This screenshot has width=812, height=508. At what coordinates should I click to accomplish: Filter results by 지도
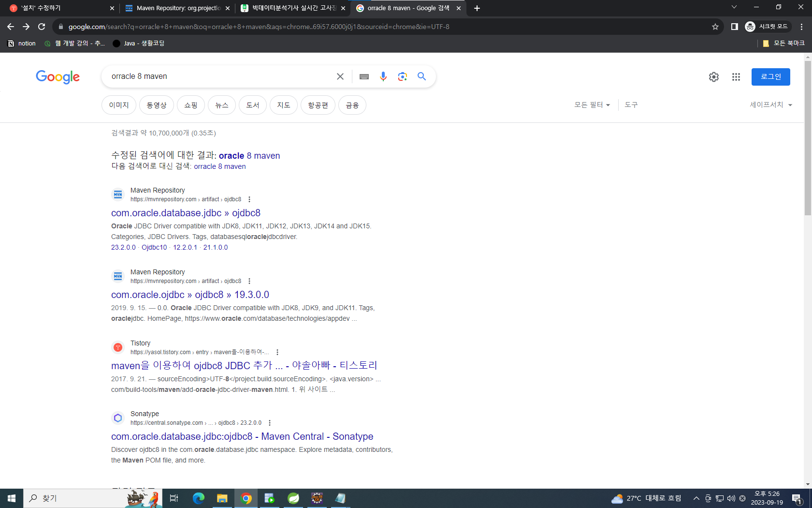coord(284,105)
